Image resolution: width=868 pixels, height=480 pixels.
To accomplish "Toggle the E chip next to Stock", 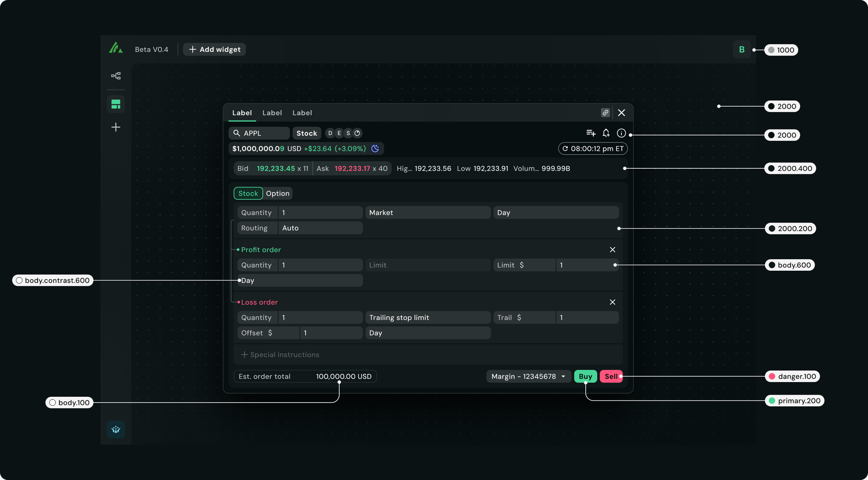I will point(339,133).
